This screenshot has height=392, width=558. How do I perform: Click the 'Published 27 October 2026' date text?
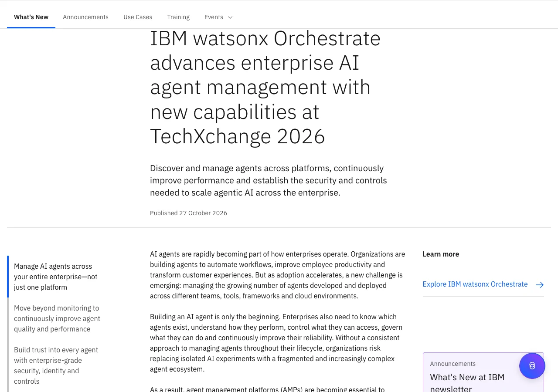click(188, 213)
